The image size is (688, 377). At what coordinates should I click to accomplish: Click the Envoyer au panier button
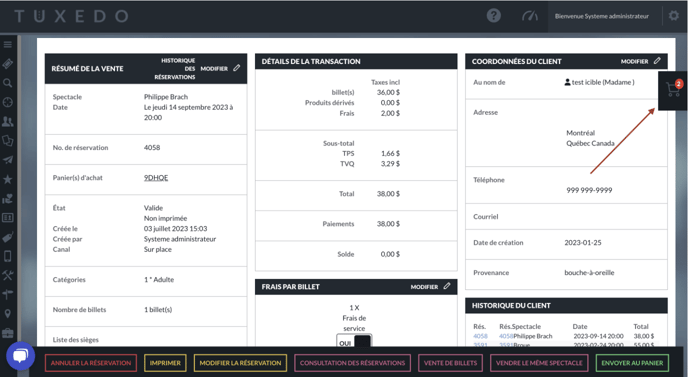tap(632, 363)
